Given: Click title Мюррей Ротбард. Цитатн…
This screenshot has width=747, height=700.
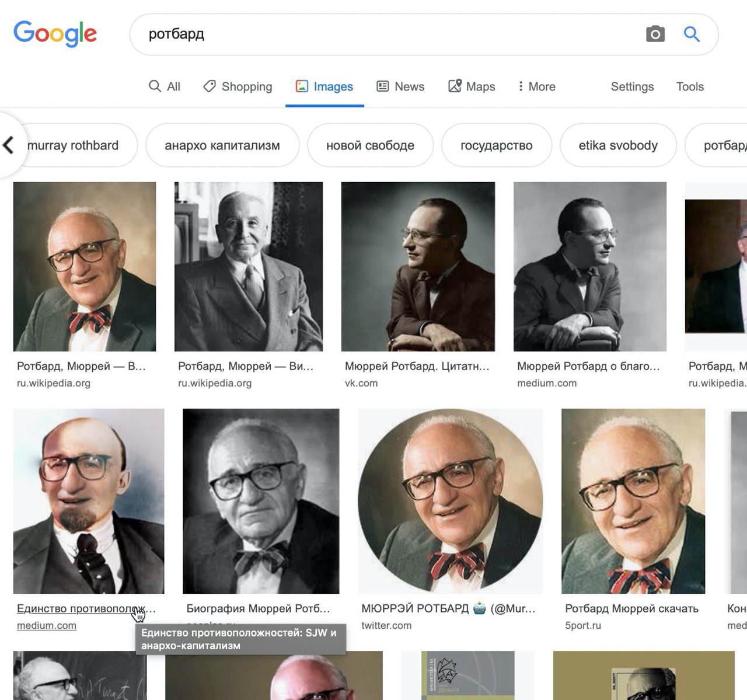Looking at the screenshot, I should point(417,366).
